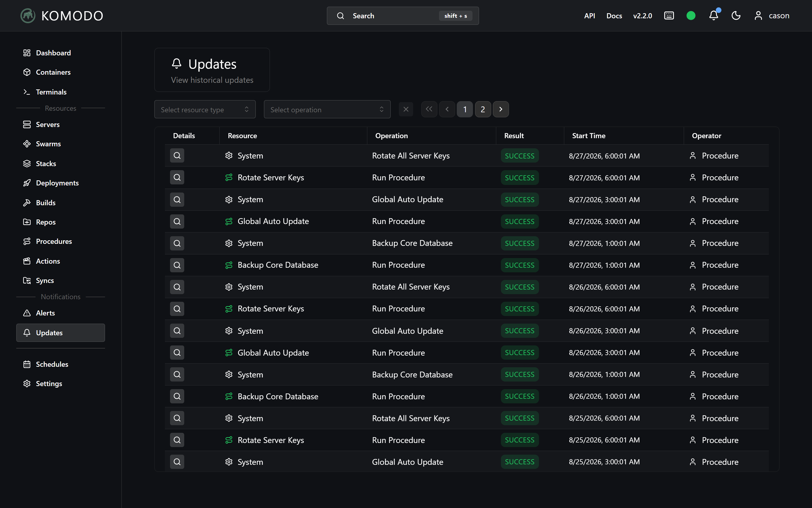This screenshot has height=508, width=812.
Task: Go to Builds page
Action: (x=60, y=203)
